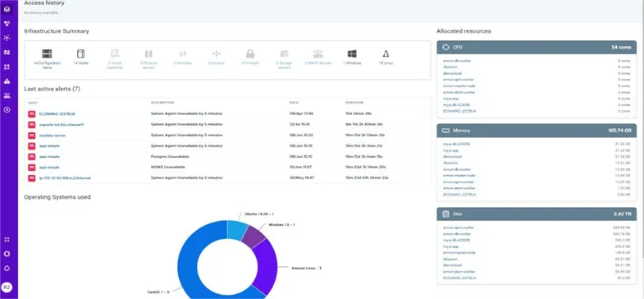Click the 2.42 TB Disk total

click(x=622, y=214)
